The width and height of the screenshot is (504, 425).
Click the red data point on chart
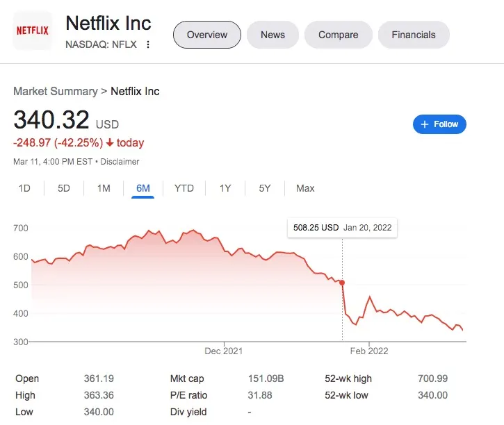342,283
